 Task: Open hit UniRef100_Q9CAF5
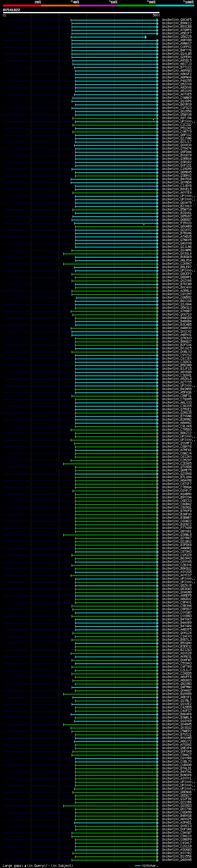click(x=177, y=20)
